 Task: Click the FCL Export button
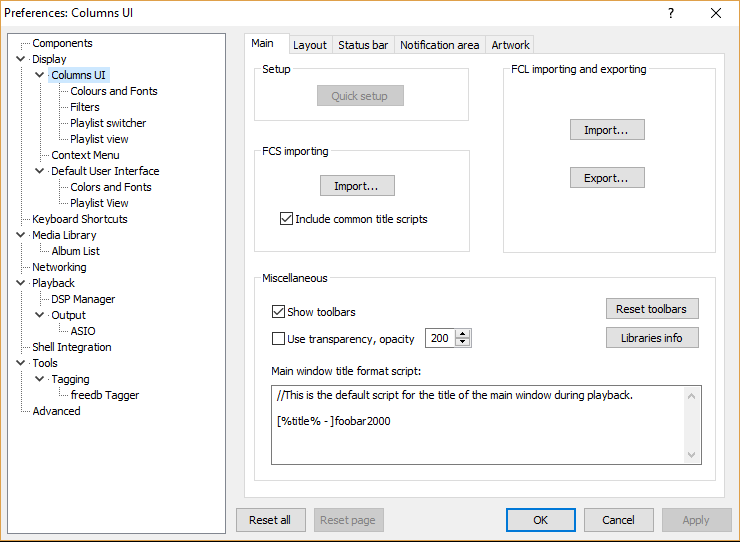click(607, 178)
